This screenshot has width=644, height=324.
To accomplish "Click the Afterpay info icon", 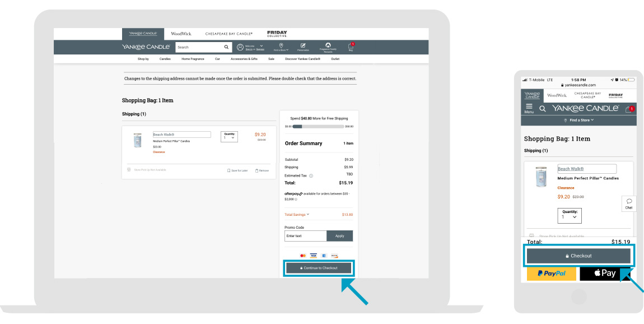I will (295, 199).
